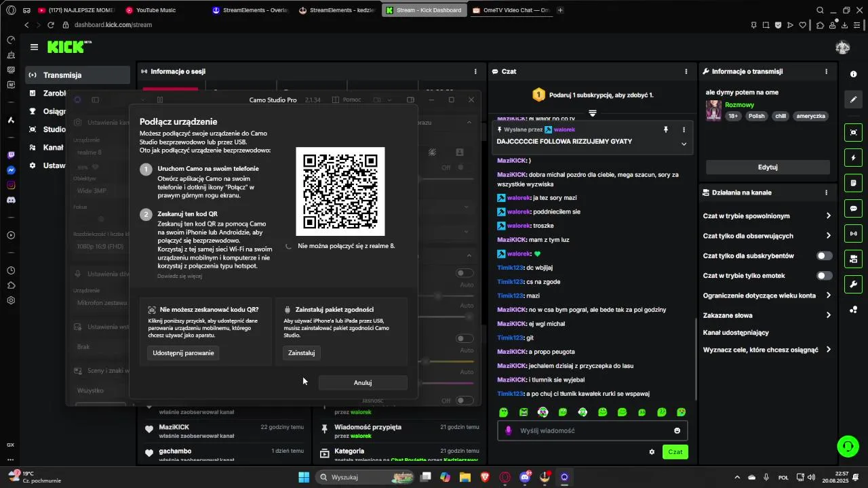This screenshot has height=488, width=868.
Task: Click the wrench icon in the right toolbar
Action: coord(853,284)
